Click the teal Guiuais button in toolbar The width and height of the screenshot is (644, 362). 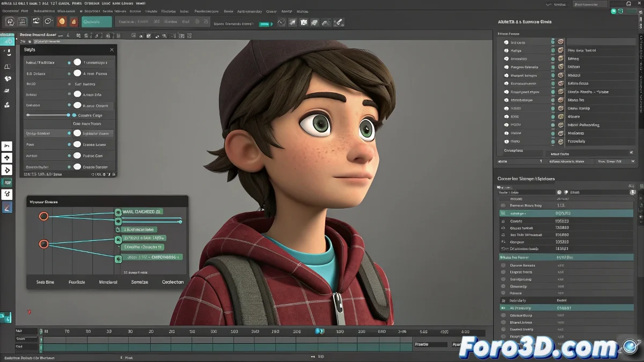(x=97, y=22)
